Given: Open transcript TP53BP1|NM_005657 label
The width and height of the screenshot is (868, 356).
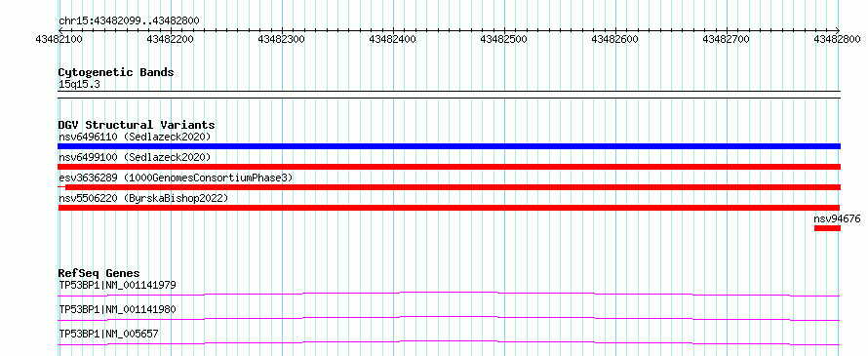Looking at the screenshot, I should coord(108,334).
